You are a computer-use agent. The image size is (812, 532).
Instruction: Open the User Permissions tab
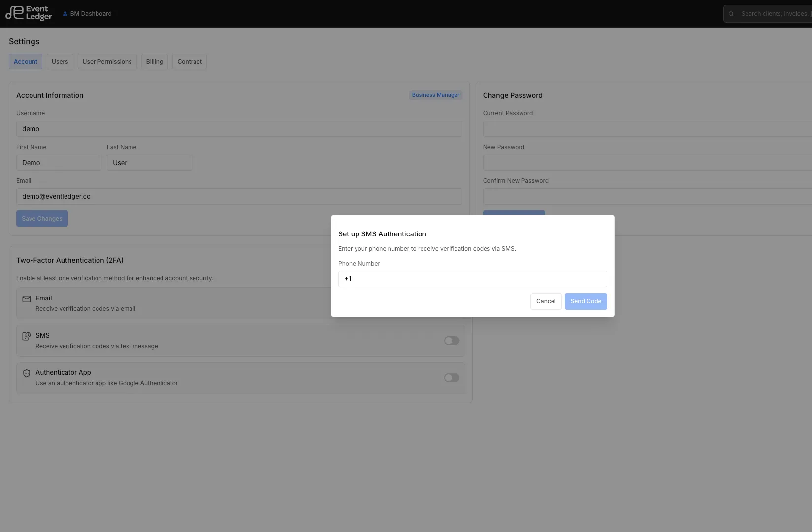pos(107,62)
